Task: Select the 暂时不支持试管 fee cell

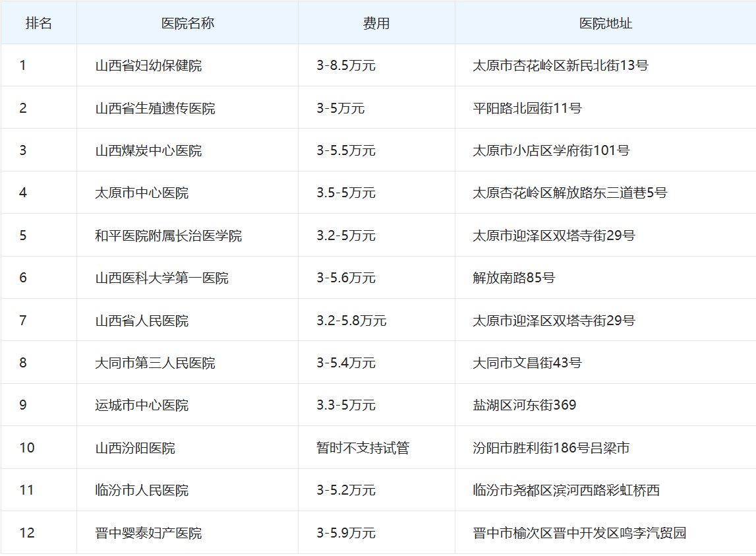Action: click(363, 448)
